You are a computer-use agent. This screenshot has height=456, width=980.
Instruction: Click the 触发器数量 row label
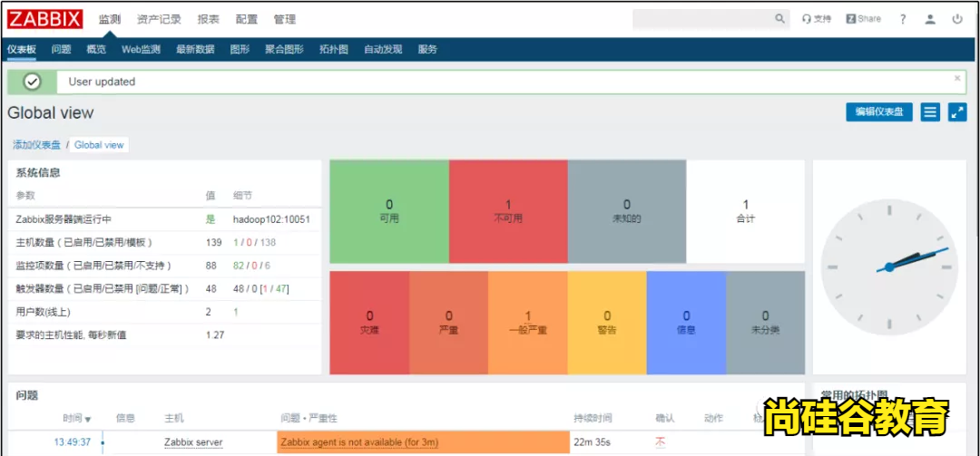click(x=103, y=288)
